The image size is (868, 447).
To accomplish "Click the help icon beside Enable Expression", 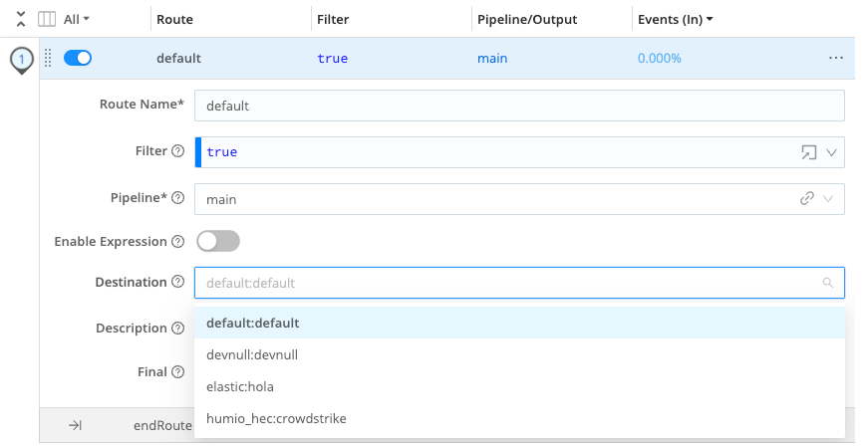I will coord(178,242).
